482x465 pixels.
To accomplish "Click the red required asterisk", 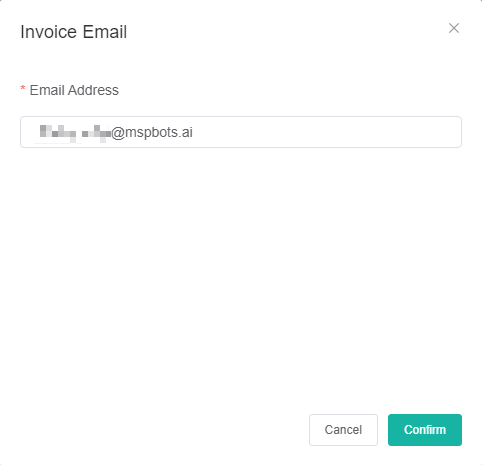I will 23,88.
